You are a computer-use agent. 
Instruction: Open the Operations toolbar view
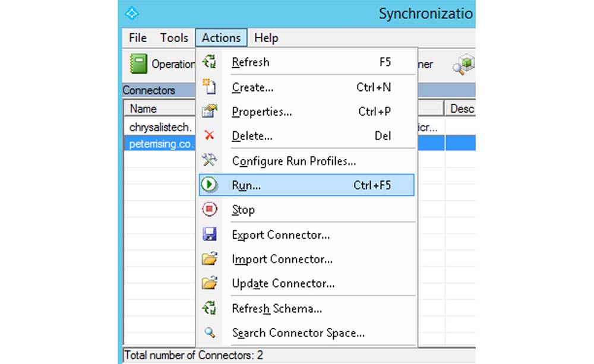point(162,64)
